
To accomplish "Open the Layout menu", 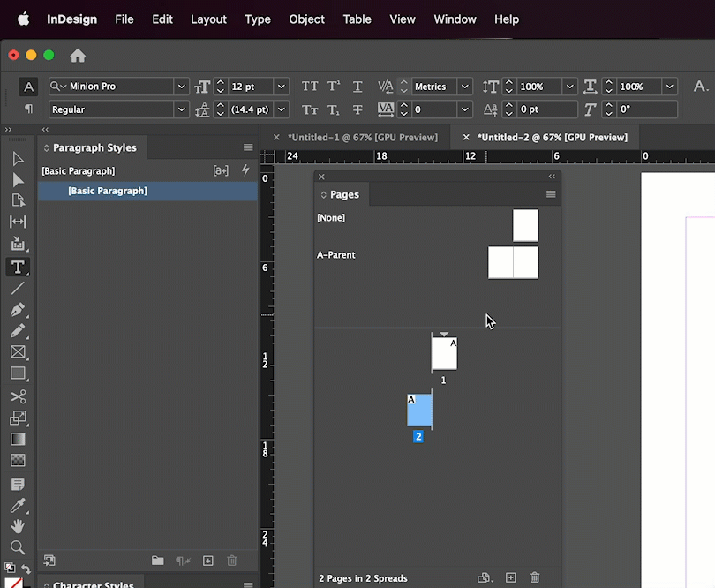I will tap(208, 19).
